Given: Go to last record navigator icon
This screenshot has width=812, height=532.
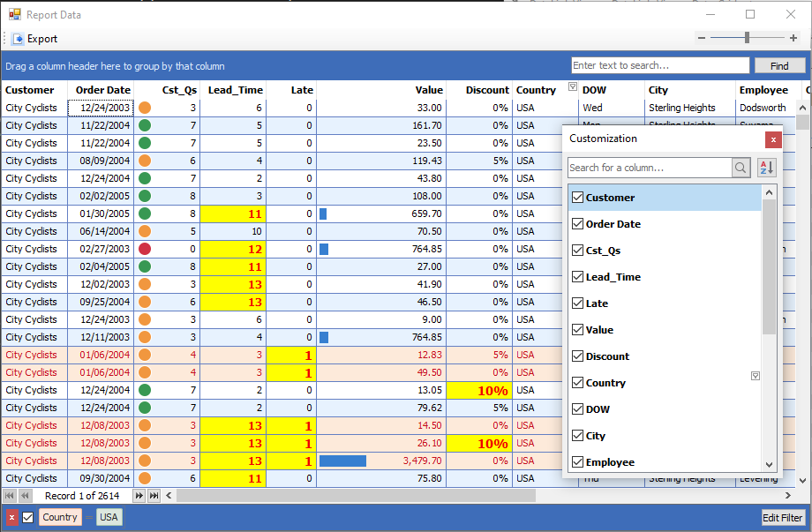Looking at the screenshot, I should (154, 496).
